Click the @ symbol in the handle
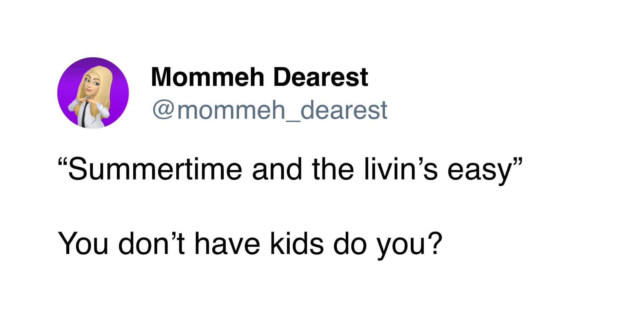 click(163, 111)
